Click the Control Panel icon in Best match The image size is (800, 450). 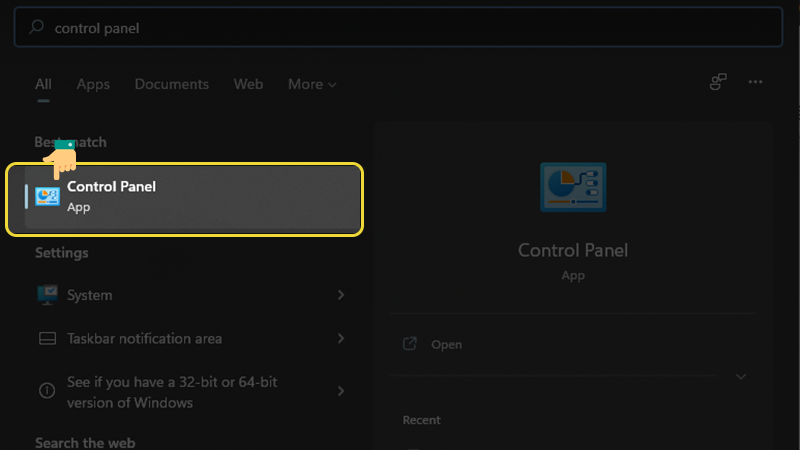coord(47,196)
